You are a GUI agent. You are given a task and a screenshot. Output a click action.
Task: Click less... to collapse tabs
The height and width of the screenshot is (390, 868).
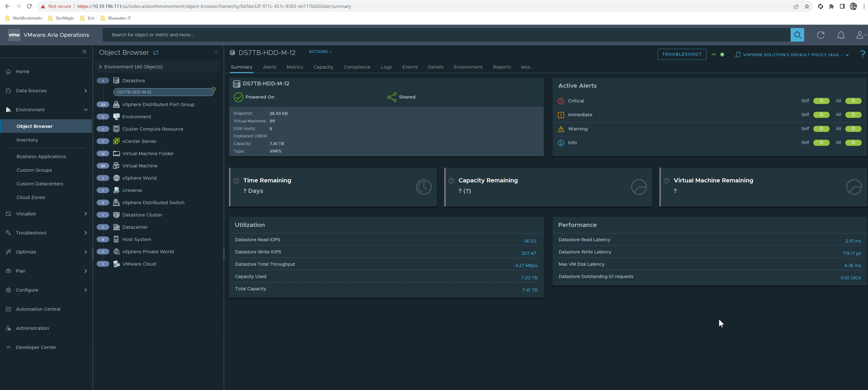[x=527, y=67]
